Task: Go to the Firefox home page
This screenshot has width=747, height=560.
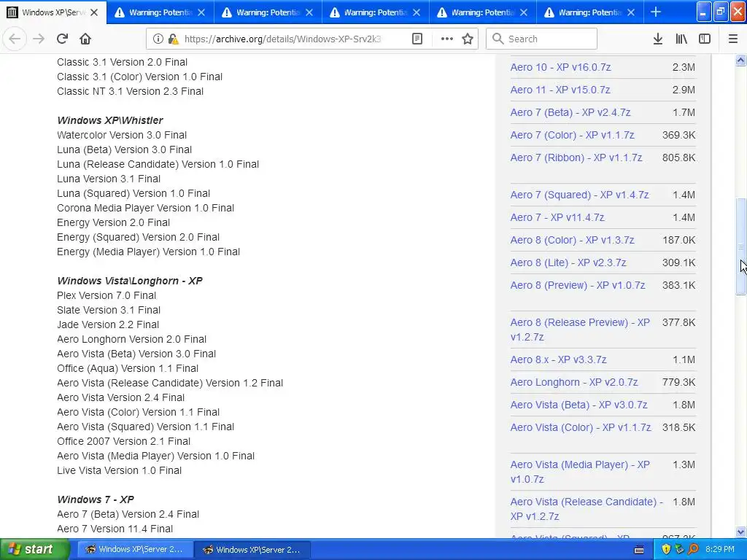Action: (x=85, y=39)
